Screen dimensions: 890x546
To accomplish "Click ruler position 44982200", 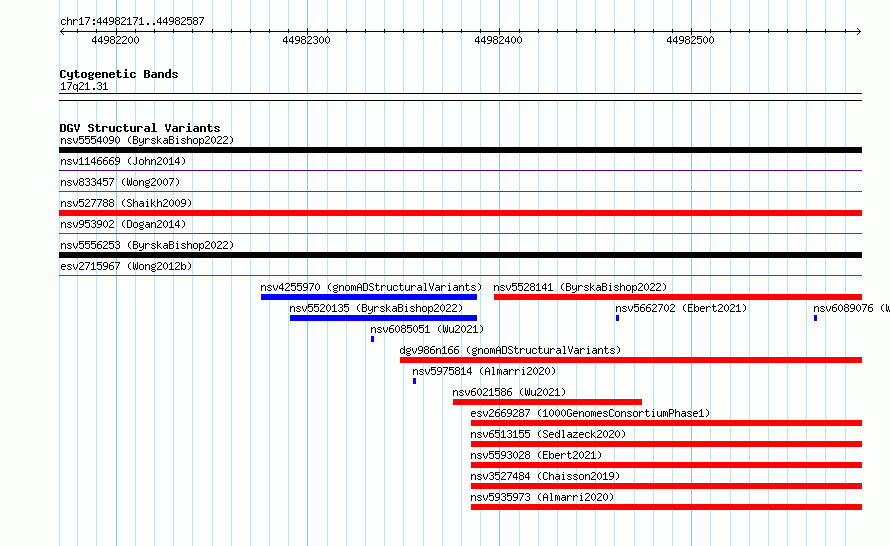I will (115, 40).
